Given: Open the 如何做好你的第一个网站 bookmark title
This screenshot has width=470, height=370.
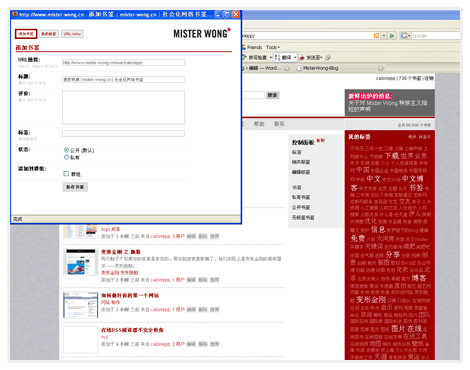Looking at the screenshot, I should 130,296.
